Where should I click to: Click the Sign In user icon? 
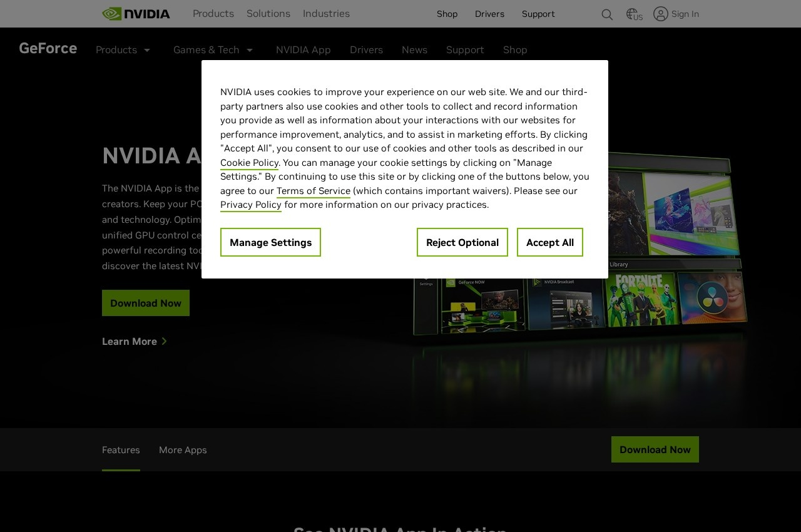click(x=660, y=14)
